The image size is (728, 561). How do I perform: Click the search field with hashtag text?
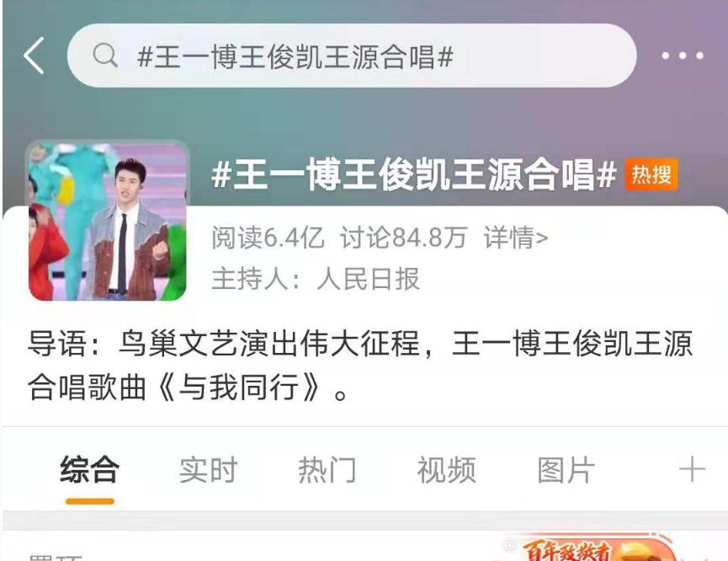pos(352,56)
